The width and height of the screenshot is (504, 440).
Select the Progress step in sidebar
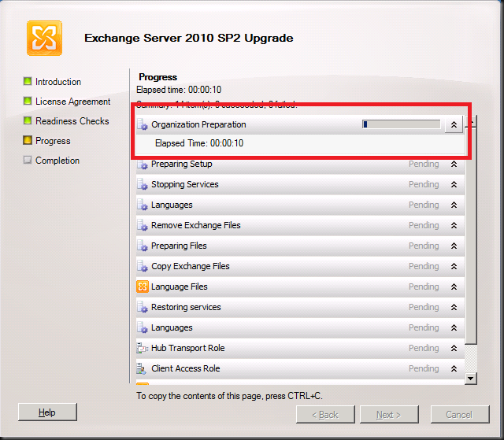(53, 141)
